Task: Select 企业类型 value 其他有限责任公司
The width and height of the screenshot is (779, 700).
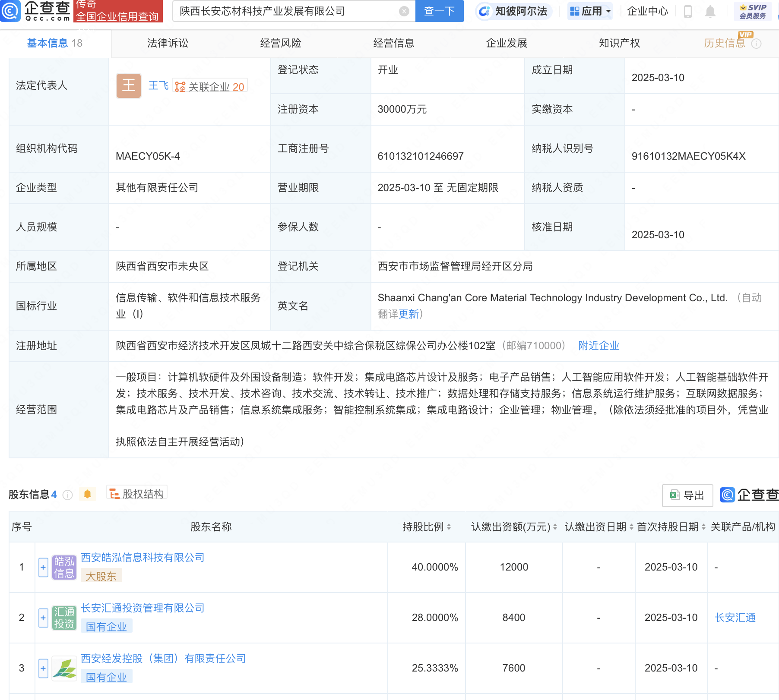Action: 157,188
